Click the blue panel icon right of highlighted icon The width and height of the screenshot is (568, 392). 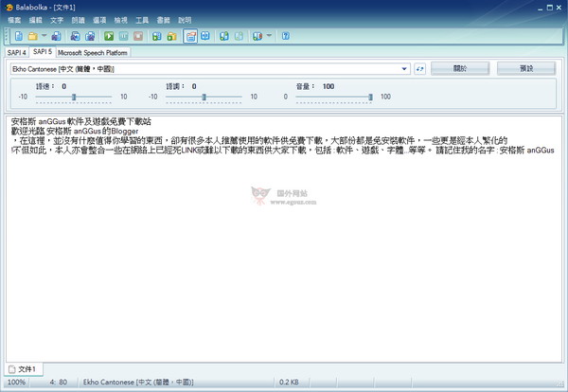click(x=205, y=36)
